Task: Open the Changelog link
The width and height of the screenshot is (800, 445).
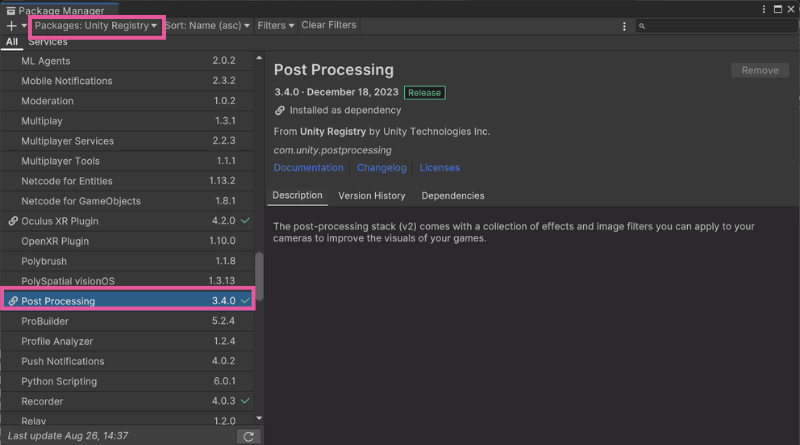Action: [382, 167]
